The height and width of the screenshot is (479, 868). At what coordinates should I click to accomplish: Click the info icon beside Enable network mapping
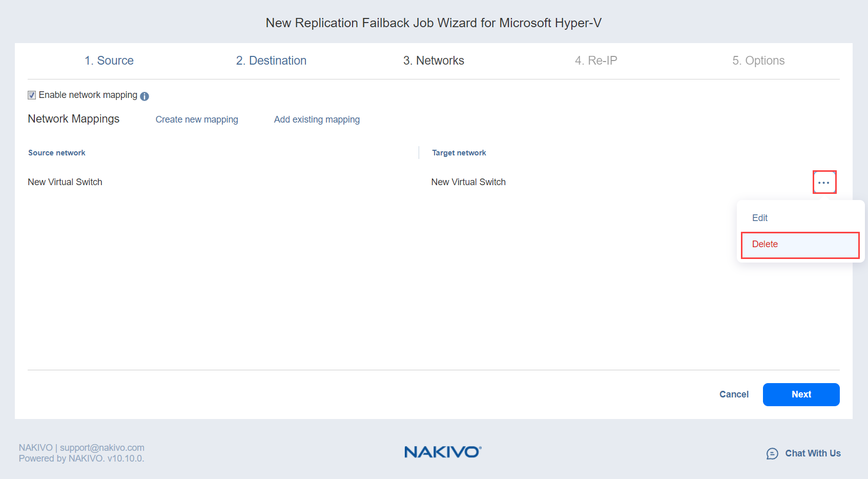(x=144, y=96)
